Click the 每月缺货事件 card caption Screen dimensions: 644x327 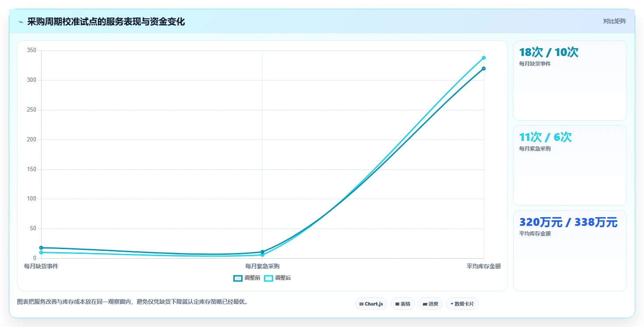click(535, 64)
